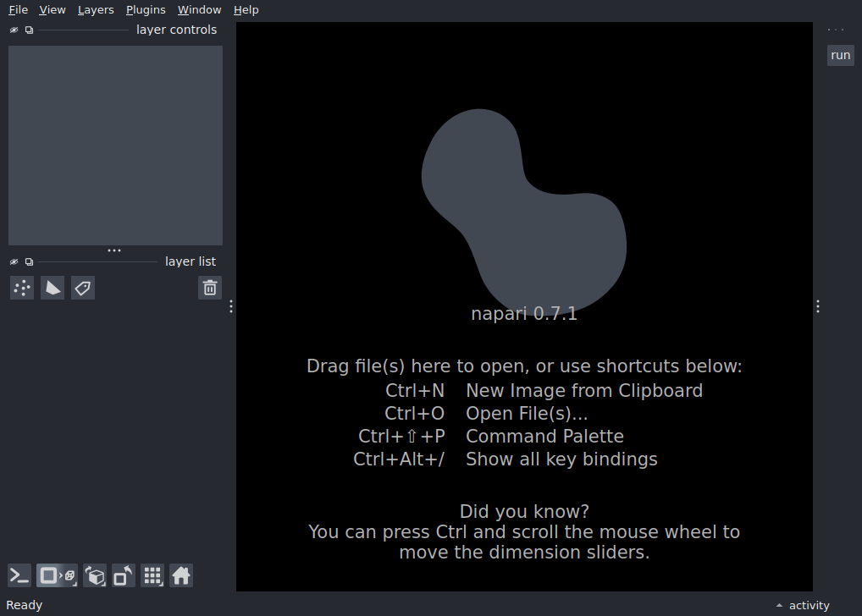This screenshot has width=862, height=616.
Task: Create a new points layer
Action: [22, 288]
